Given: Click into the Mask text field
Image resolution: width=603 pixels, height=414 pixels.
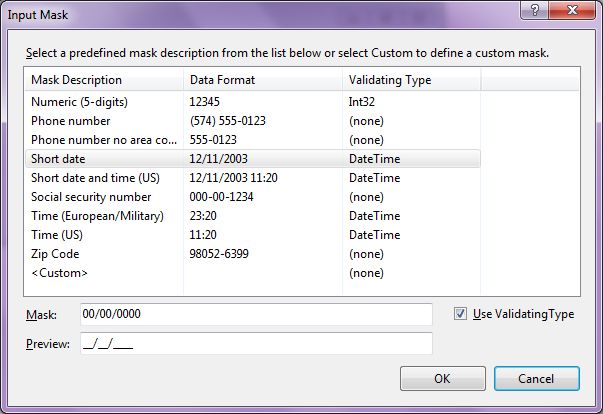Looking at the screenshot, I should pyautogui.click(x=257, y=314).
